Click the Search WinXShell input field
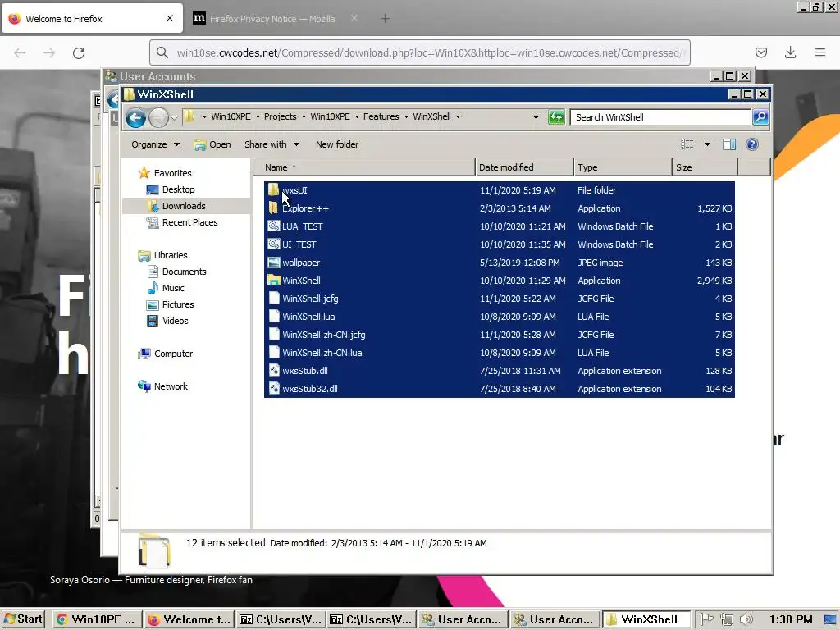The height and width of the screenshot is (630, 840). pyautogui.click(x=660, y=117)
